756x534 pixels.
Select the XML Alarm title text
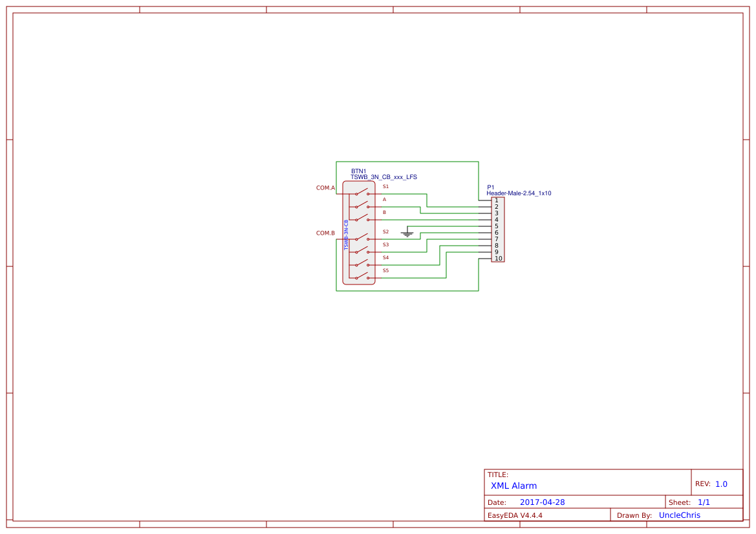click(513, 486)
